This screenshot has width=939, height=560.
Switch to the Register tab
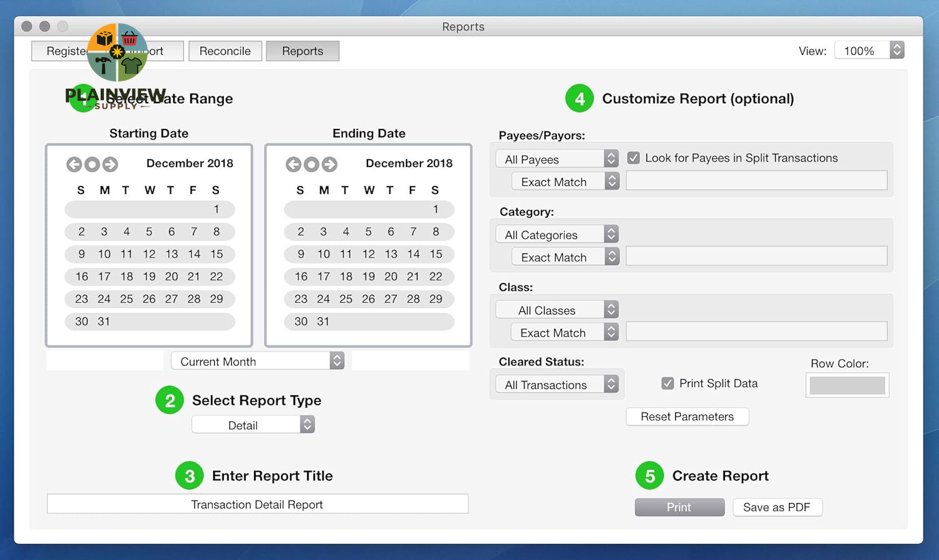click(x=67, y=51)
